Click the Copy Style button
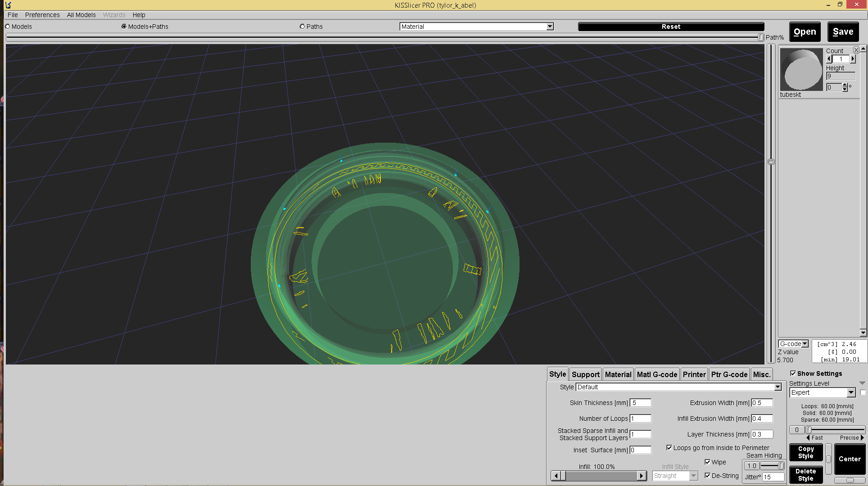868x486 pixels. pyautogui.click(x=806, y=452)
